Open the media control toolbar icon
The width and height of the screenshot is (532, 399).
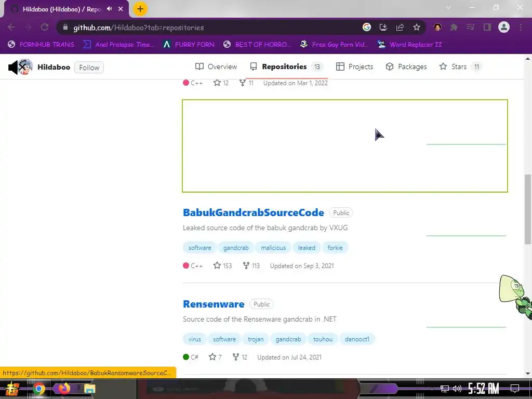(470, 27)
